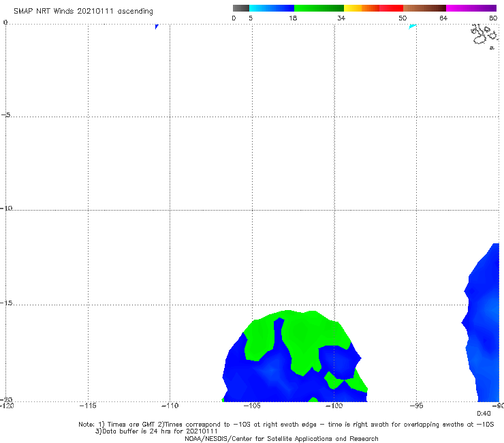Image resolution: width=504 pixels, height=443 pixels.
Task: Click the longitude label -110
Action: click(x=170, y=406)
